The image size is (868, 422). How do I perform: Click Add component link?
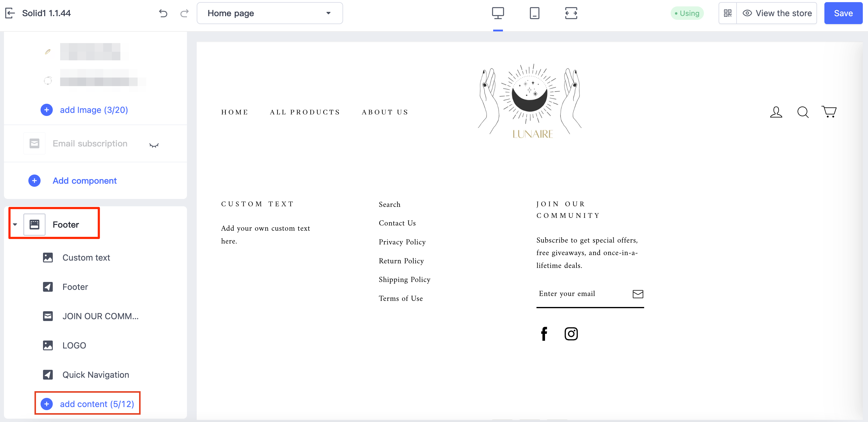click(x=84, y=181)
